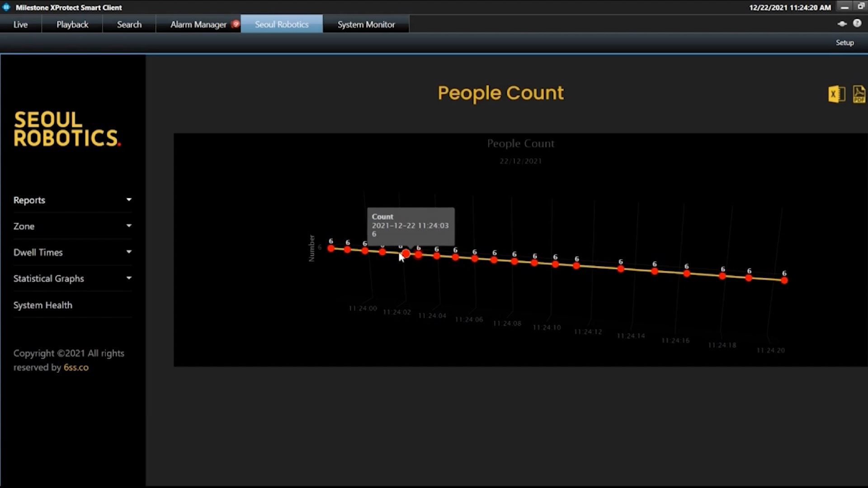Screen dimensions: 868x488
Task: Click the 11:24:20 time axis label
Action: 771,350
